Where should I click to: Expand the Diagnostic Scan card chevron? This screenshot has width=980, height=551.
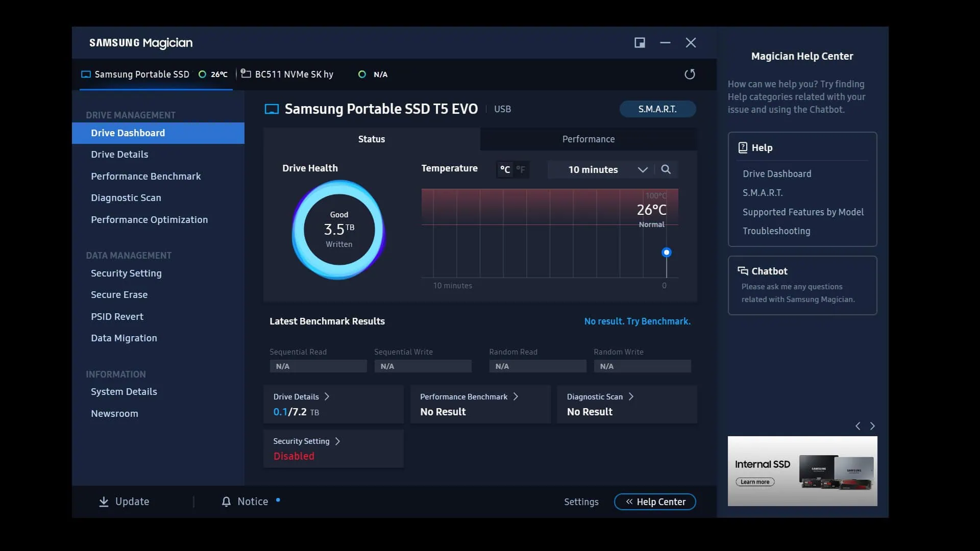click(x=631, y=396)
